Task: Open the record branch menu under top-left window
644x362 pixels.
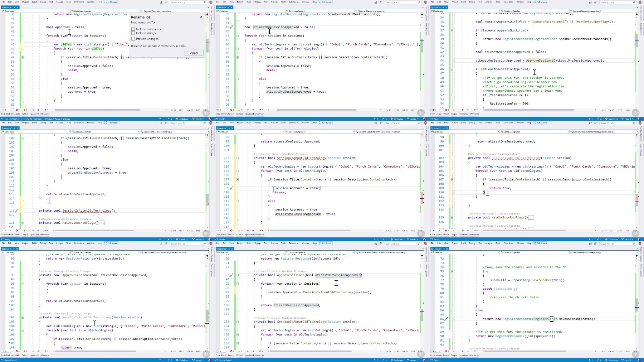Action: [198, 119]
